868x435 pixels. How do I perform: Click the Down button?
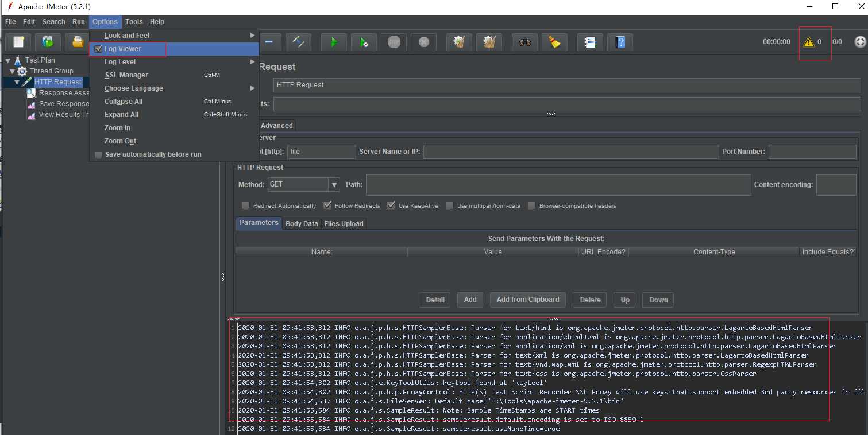tap(658, 300)
